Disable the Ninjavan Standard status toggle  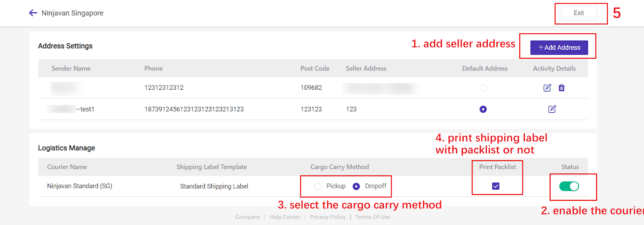[x=569, y=186]
